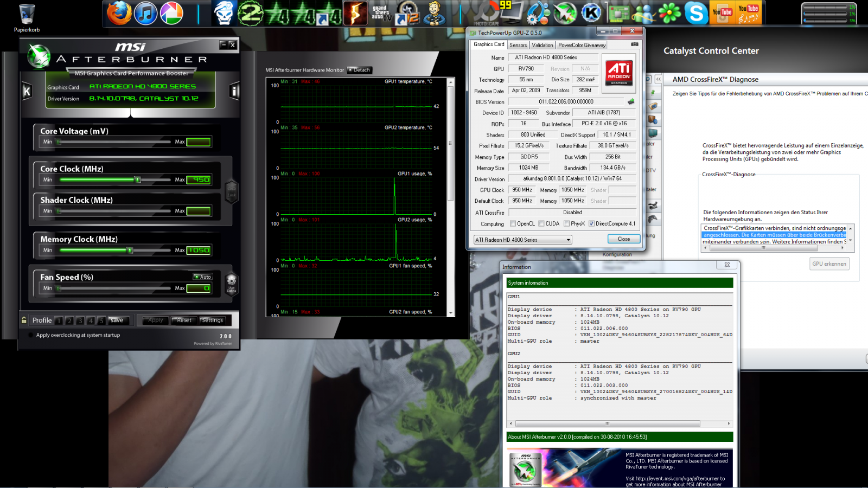Screen dimensions: 868x488
Task: Enable Apply overclocking at system startup
Action: pos(31,335)
